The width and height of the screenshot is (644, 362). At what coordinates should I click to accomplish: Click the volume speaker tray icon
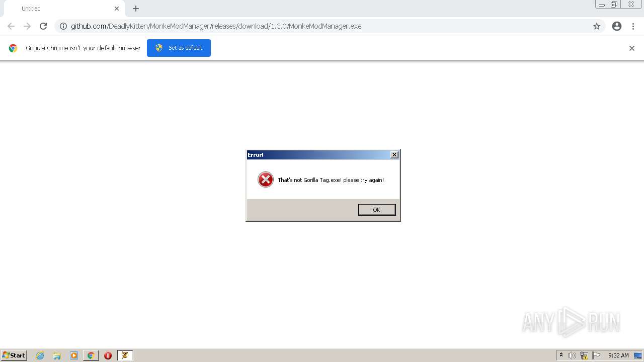click(572, 355)
